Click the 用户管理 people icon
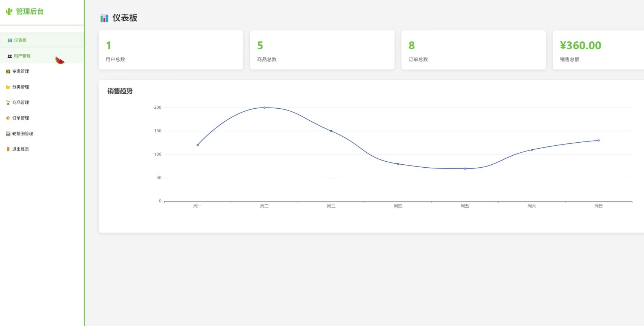This screenshot has height=326, width=644. tap(10, 56)
